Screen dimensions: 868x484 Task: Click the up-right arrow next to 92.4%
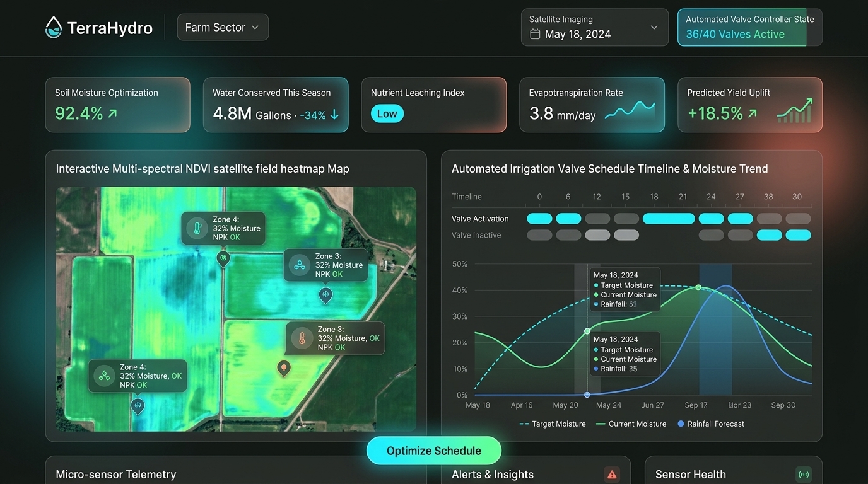112,113
